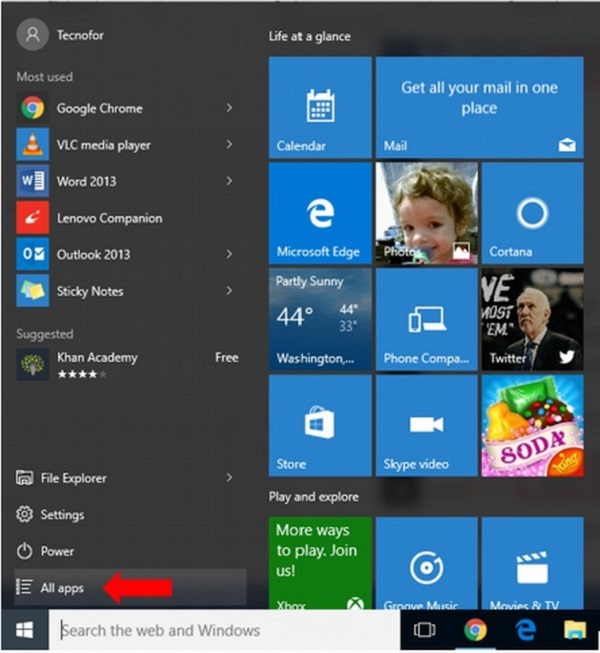Expand File Explorer jump list arrow
This screenshot has height=653, width=600.
pos(229,477)
